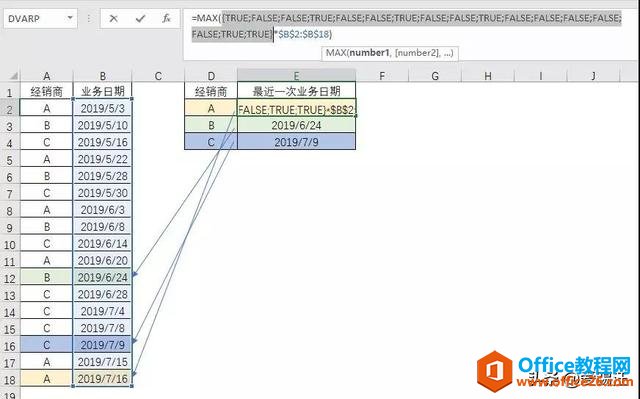
Task: Click the Select All corner triangle
Action: point(13,76)
